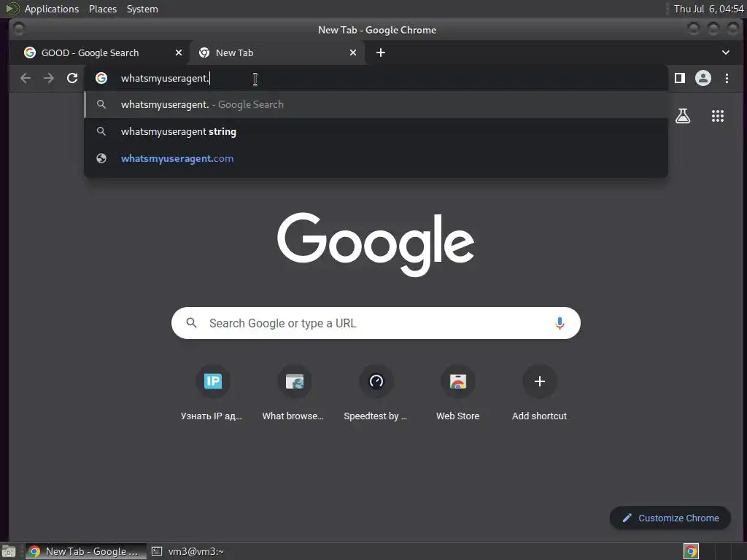
Task: Choose the whatsmyuseragent. Google Search suggestion
Action: [x=376, y=104]
